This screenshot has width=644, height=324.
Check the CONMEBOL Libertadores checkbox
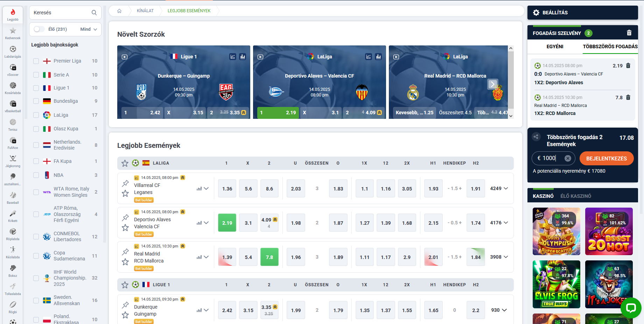point(36,237)
